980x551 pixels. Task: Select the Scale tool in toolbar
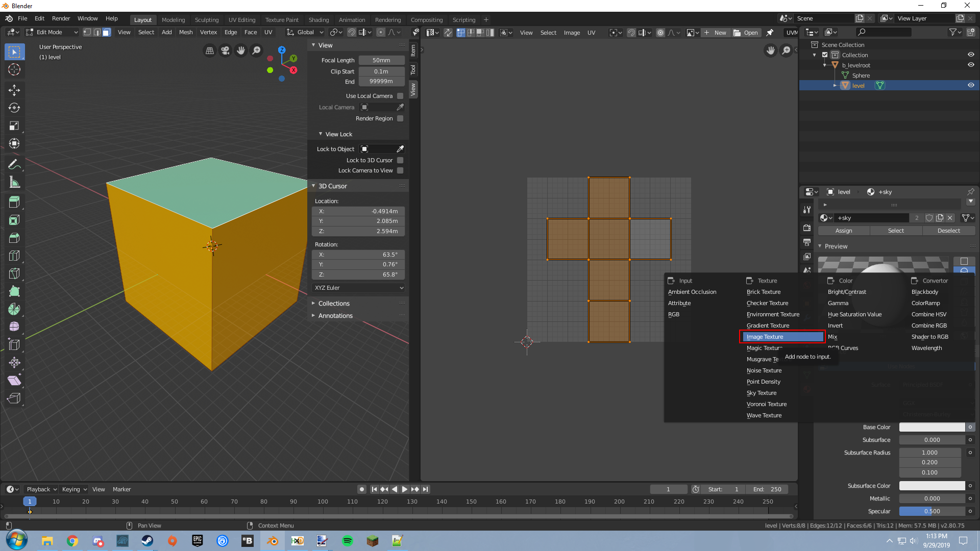(14, 126)
